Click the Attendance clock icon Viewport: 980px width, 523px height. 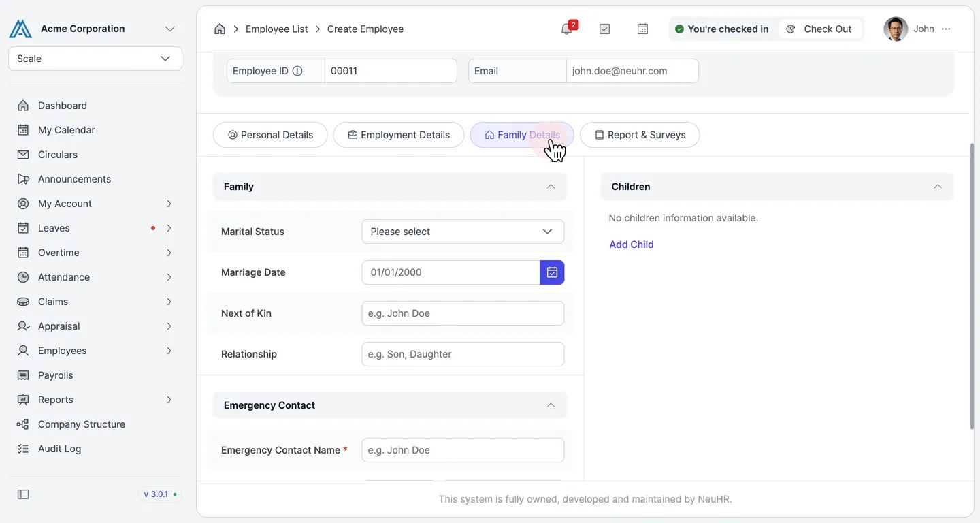point(23,277)
